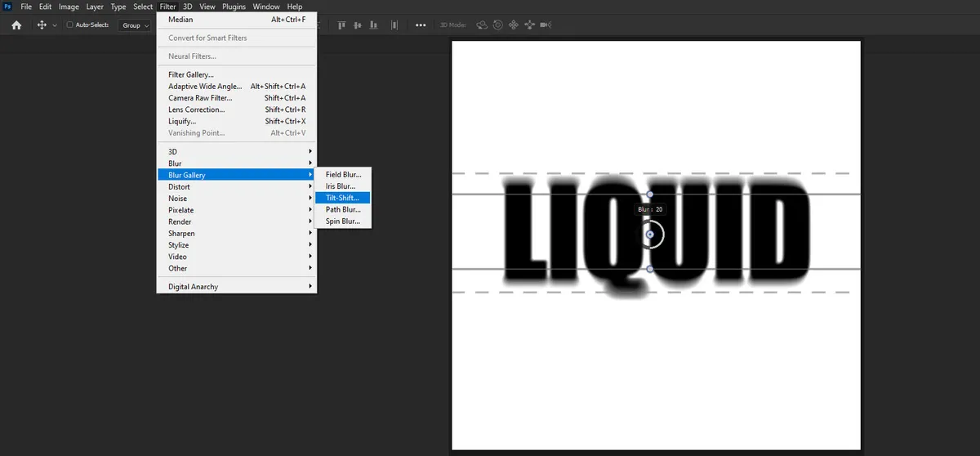Select the Move tool icon in options bar
The width and height of the screenshot is (980, 456).
(x=42, y=25)
